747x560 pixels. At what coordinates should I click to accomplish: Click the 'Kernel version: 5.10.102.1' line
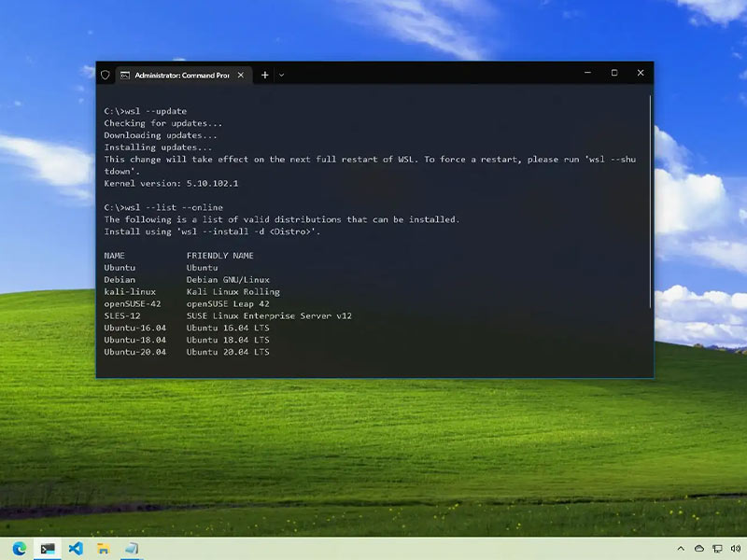tap(171, 183)
